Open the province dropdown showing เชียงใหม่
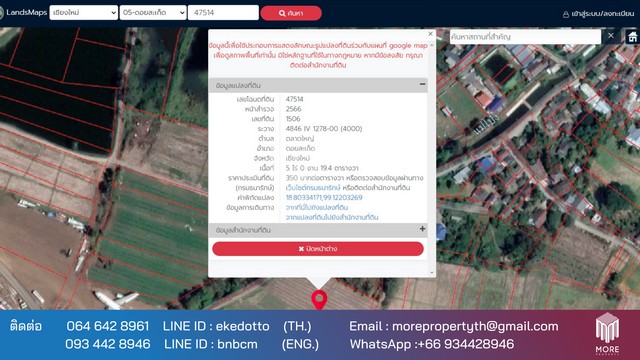 click(84, 13)
